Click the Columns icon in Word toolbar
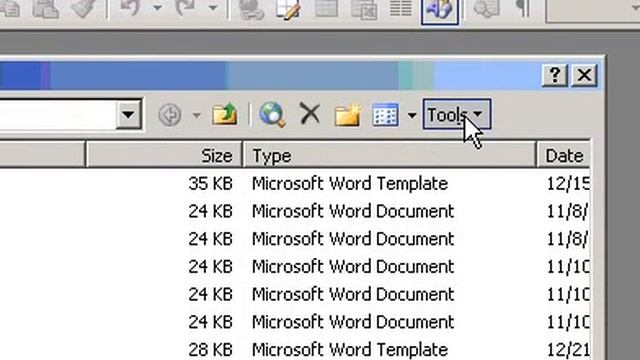This screenshot has height=360, width=640. (x=400, y=9)
